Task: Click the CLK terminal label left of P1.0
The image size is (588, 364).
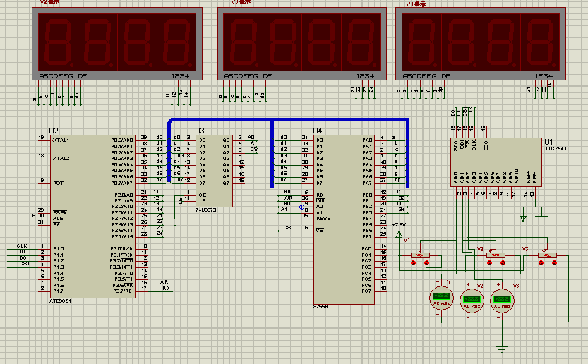Action: coord(22,246)
